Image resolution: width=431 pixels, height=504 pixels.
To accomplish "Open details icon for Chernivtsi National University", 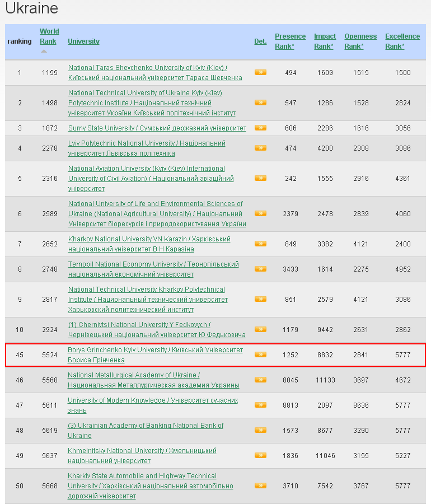I will point(260,329).
